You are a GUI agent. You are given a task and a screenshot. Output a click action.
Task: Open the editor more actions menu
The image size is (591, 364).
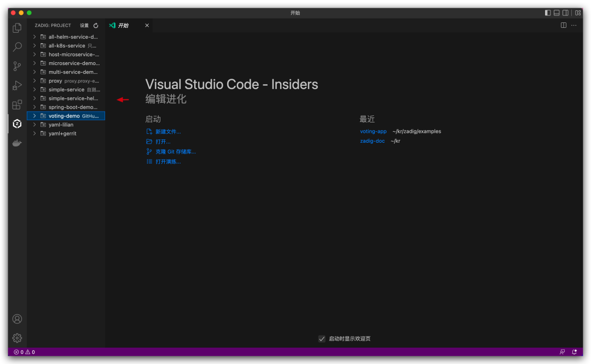pos(573,25)
